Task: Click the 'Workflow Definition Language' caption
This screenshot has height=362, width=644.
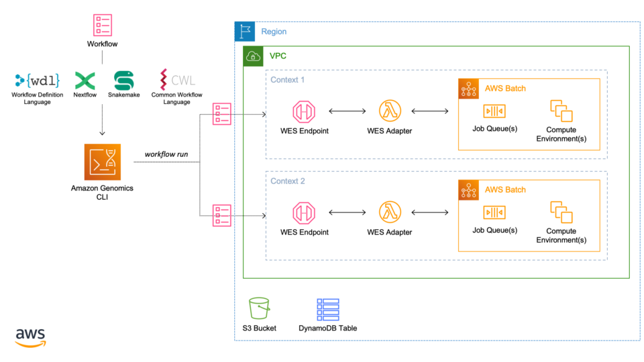Action: [38, 99]
